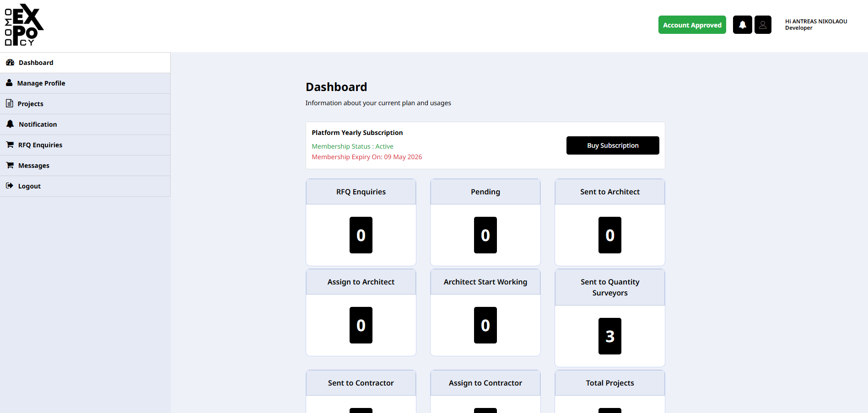Click the Pending card count
The width and height of the screenshot is (868, 413).
coord(485,235)
